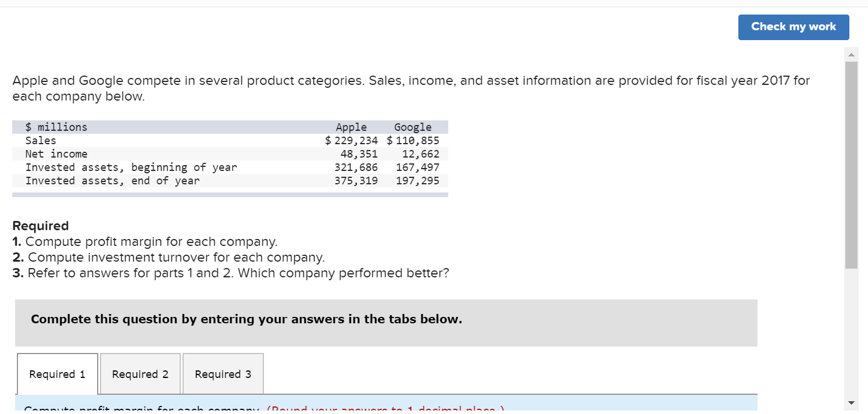Viewport: 868px width, 414px height.
Task: Click the Apple column header
Action: pos(351,127)
